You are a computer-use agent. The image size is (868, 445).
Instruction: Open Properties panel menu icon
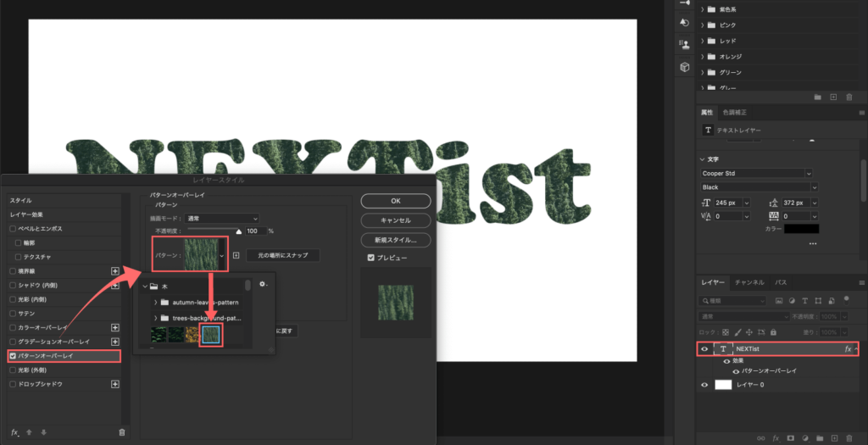coord(861,113)
